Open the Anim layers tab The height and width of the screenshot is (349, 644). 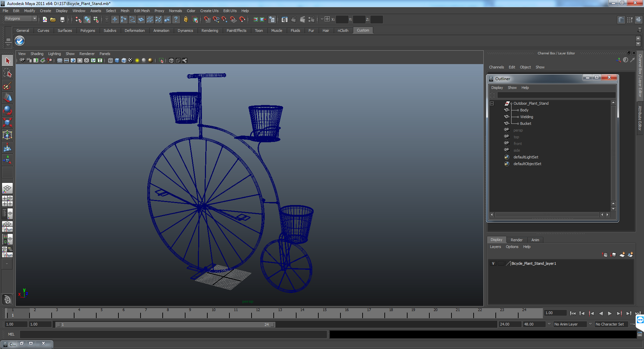click(x=535, y=240)
